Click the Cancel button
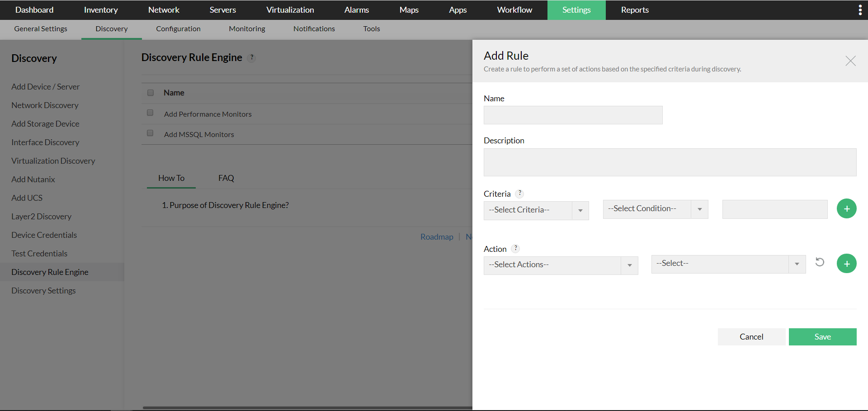Screen dimensions: 868x411 751,337
